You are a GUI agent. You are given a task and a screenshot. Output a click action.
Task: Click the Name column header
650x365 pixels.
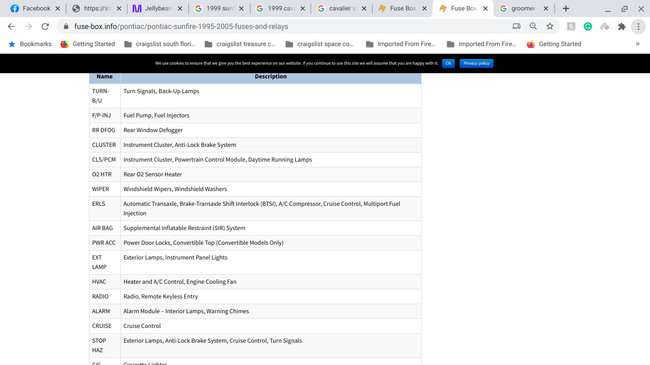click(104, 77)
